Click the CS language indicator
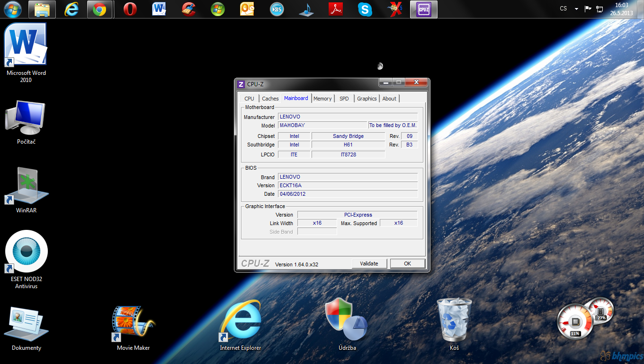The height and width of the screenshot is (364, 644). 563,9
